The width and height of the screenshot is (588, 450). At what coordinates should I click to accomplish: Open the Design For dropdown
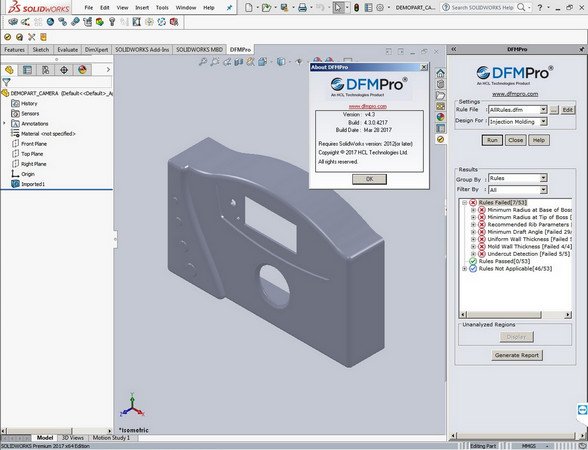(543, 122)
